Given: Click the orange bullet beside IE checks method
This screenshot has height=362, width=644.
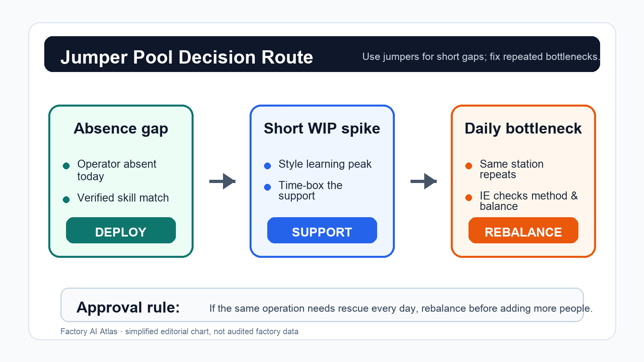Looking at the screenshot, I should coord(469,197).
